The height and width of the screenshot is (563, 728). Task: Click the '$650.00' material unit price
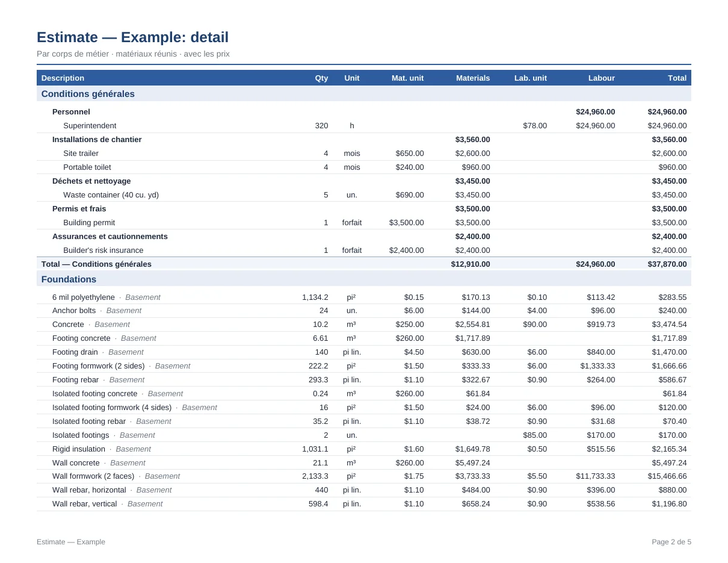tap(410, 154)
